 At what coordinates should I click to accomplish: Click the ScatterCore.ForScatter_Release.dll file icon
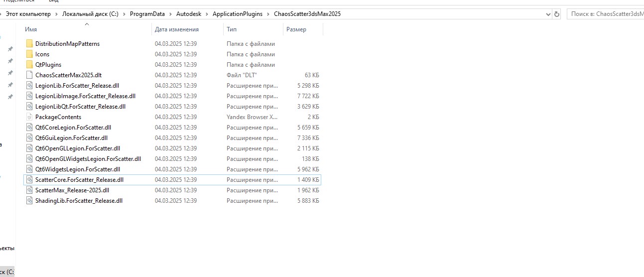29,180
